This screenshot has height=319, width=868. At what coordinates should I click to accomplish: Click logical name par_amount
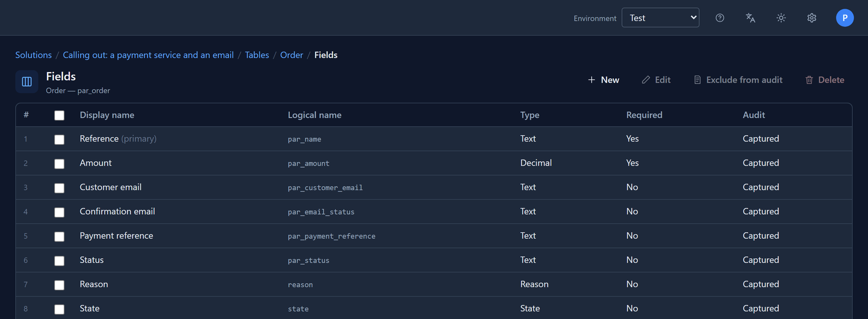pos(309,163)
